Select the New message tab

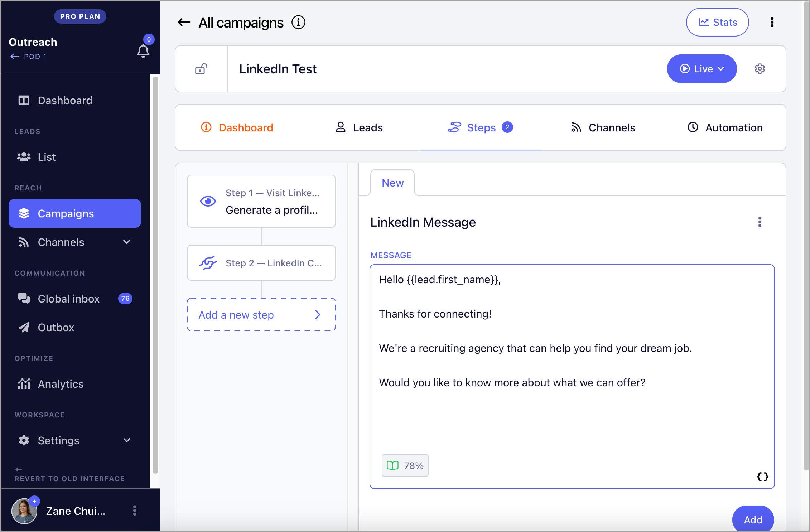392,183
